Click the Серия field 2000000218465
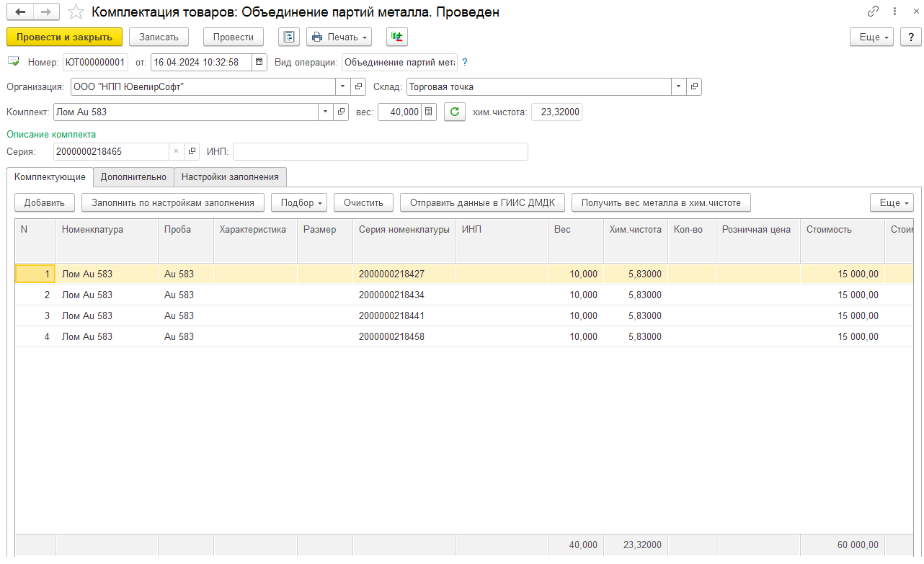 point(111,151)
